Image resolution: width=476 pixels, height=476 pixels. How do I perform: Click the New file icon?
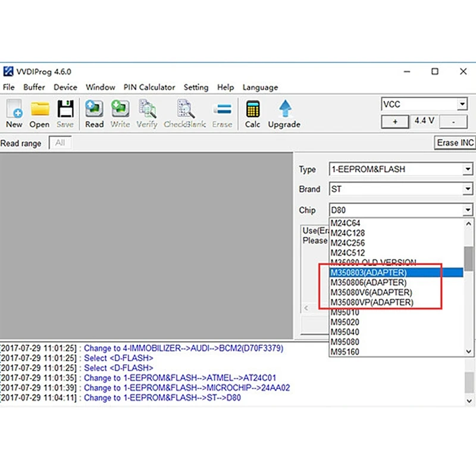point(14,108)
